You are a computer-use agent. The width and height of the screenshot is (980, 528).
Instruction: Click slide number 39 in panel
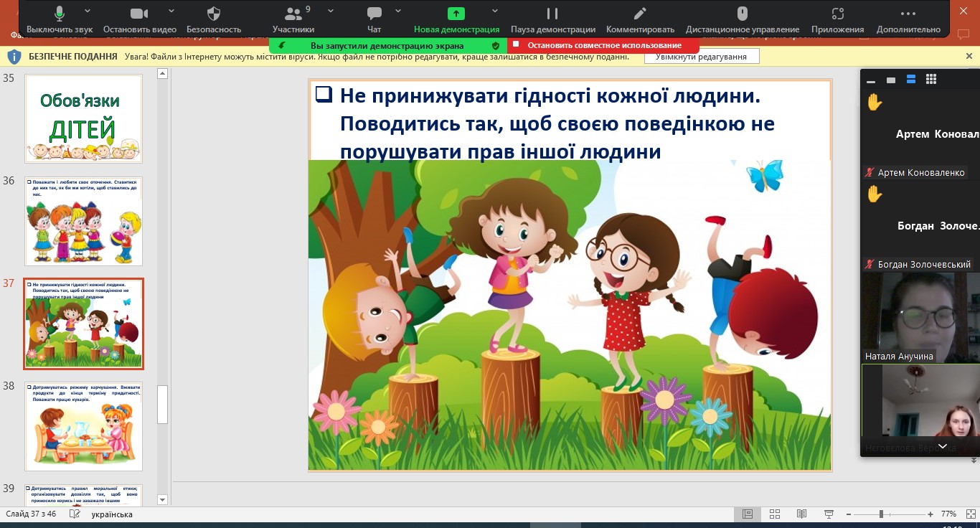9,489
